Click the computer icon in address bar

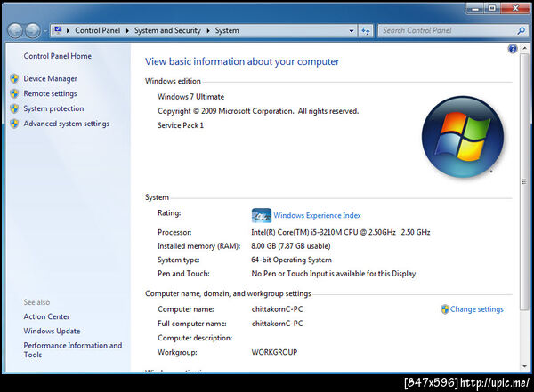(x=57, y=30)
